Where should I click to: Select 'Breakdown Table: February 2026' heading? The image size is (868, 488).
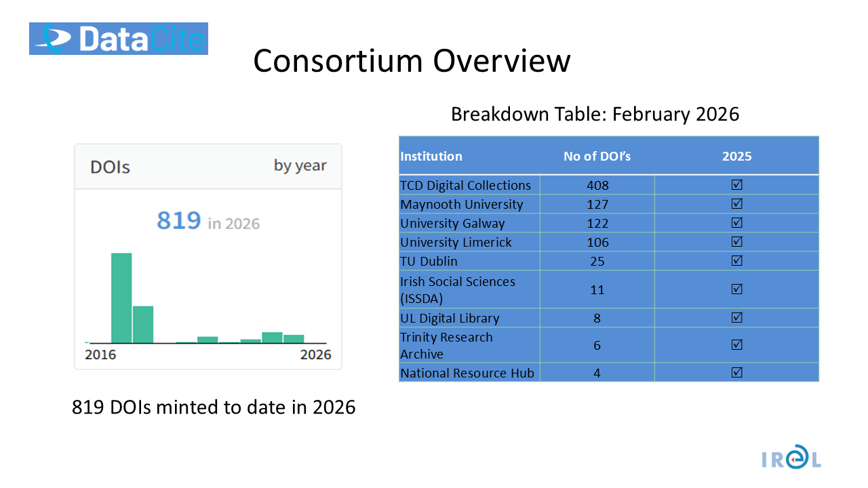[x=595, y=114]
